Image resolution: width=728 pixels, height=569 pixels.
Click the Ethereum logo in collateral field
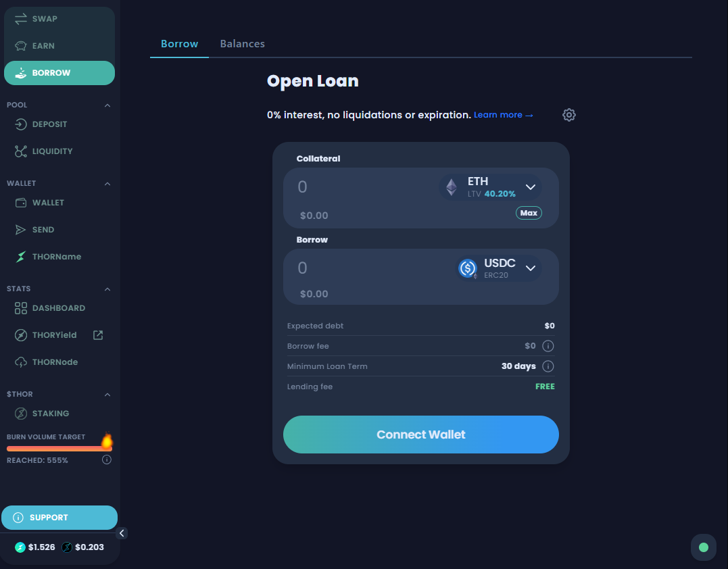(x=452, y=187)
